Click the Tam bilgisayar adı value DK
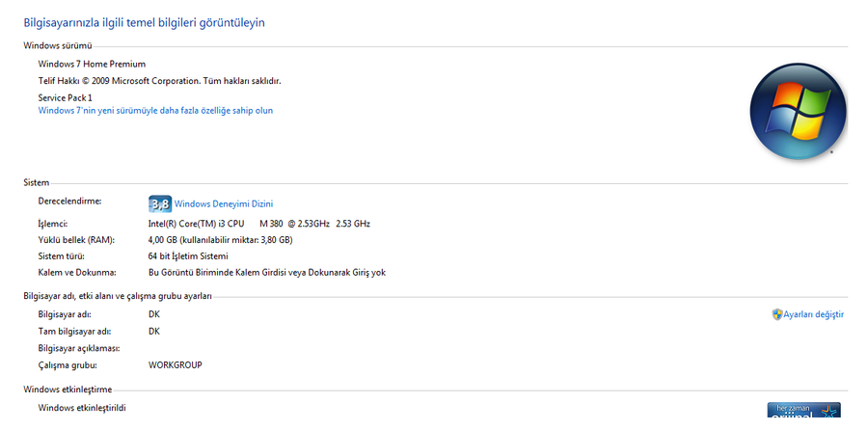This screenshot has width=868, height=430. tap(154, 331)
